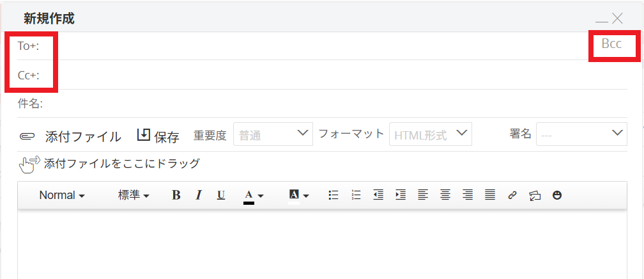Click the save icon next to 保存
Image resolution: width=644 pixels, height=279 pixels.
(144, 134)
